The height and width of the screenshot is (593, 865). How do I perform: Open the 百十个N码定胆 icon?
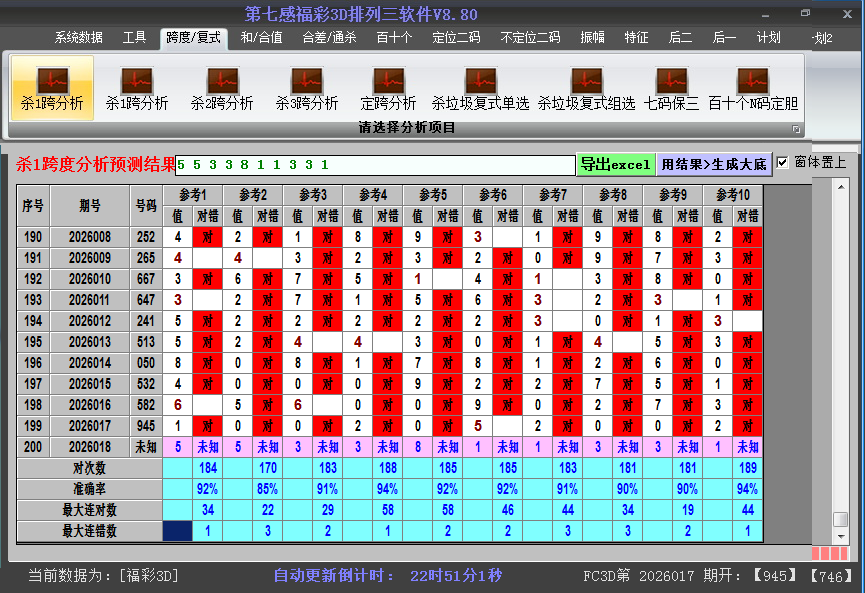[752, 86]
